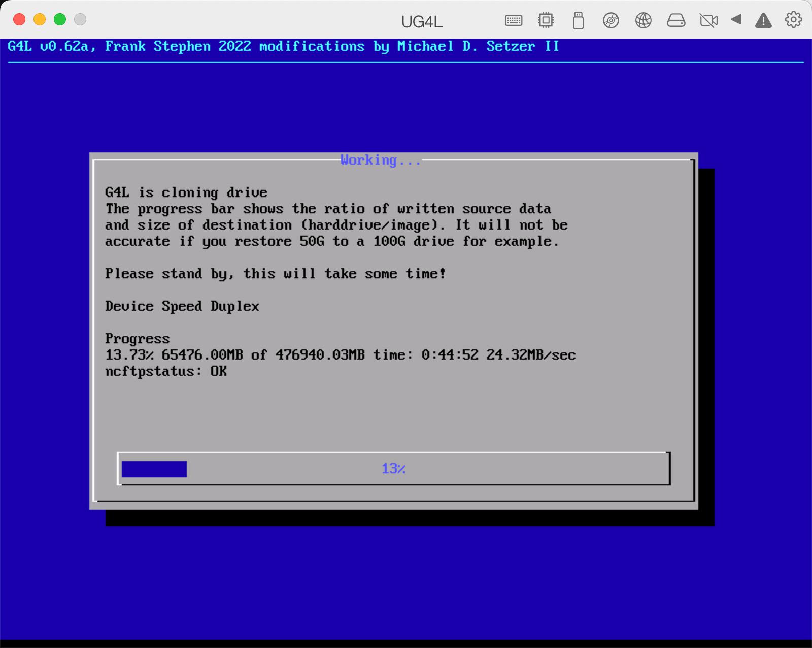Click the 13% progress bar
This screenshot has height=648, width=812.
(x=394, y=469)
